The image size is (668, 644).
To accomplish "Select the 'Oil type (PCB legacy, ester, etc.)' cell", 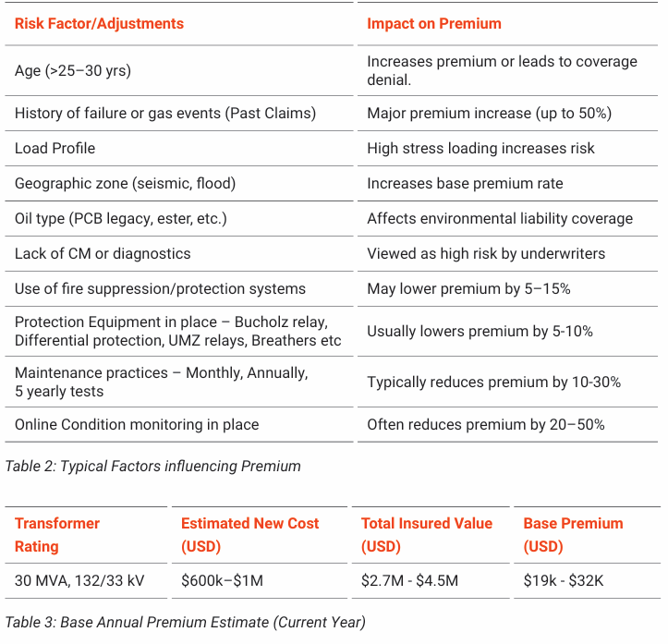I will 121,219.
